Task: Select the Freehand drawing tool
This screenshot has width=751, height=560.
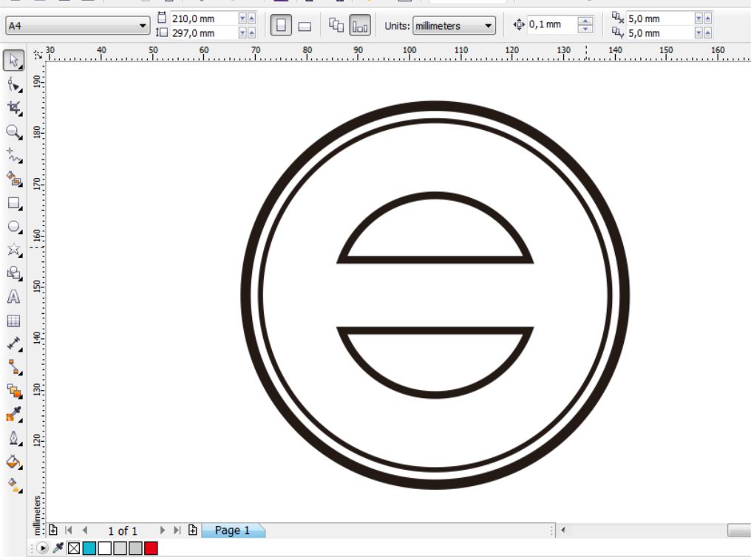Action: click(x=14, y=156)
